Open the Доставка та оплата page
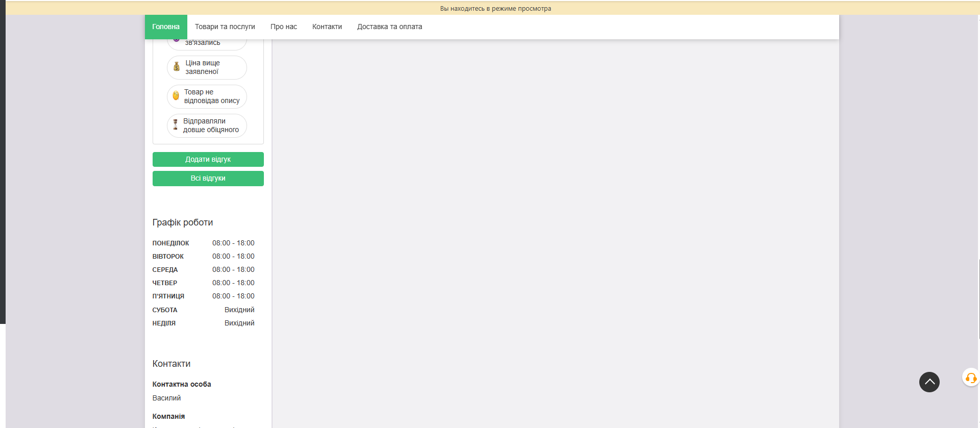980x428 pixels. pos(389,27)
